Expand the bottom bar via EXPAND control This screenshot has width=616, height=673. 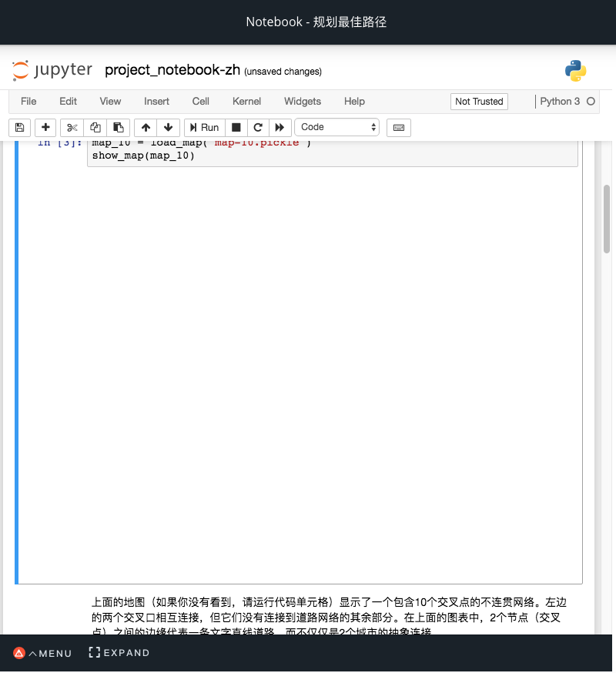point(119,652)
